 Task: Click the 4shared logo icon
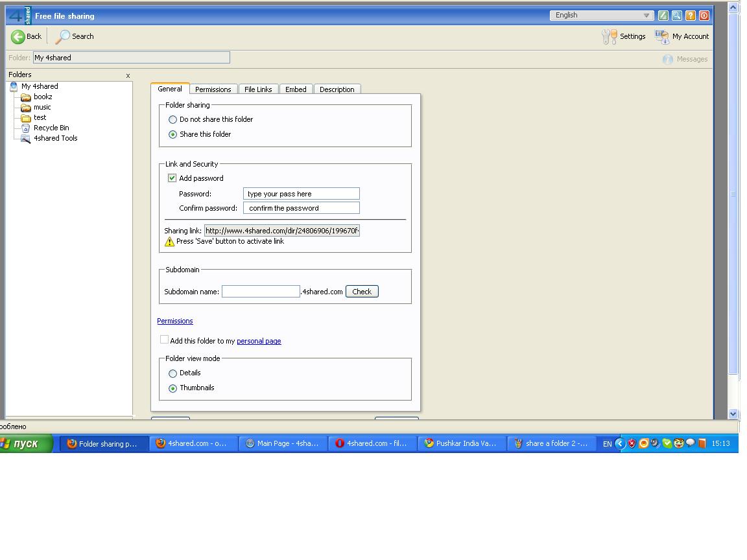pyautogui.click(x=19, y=16)
